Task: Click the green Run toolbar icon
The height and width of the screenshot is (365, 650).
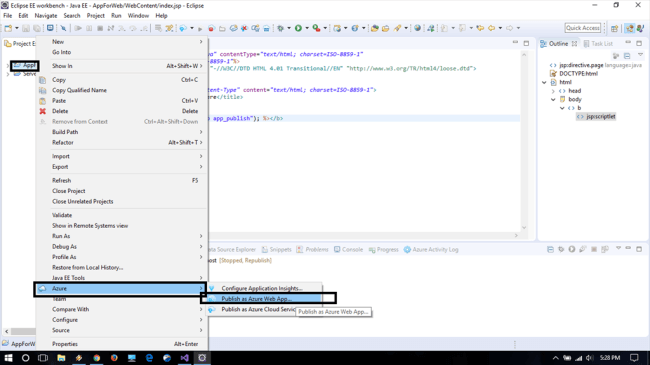Action: point(298,28)
